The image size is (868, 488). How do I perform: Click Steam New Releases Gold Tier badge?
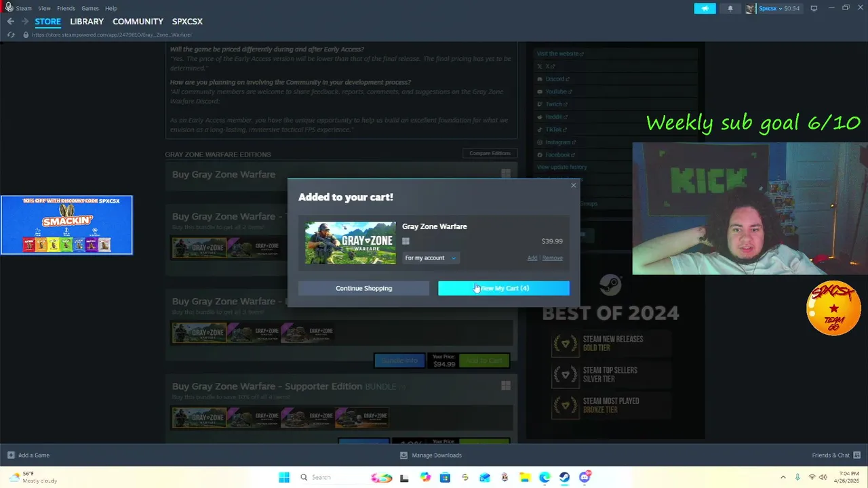(610, 344)
